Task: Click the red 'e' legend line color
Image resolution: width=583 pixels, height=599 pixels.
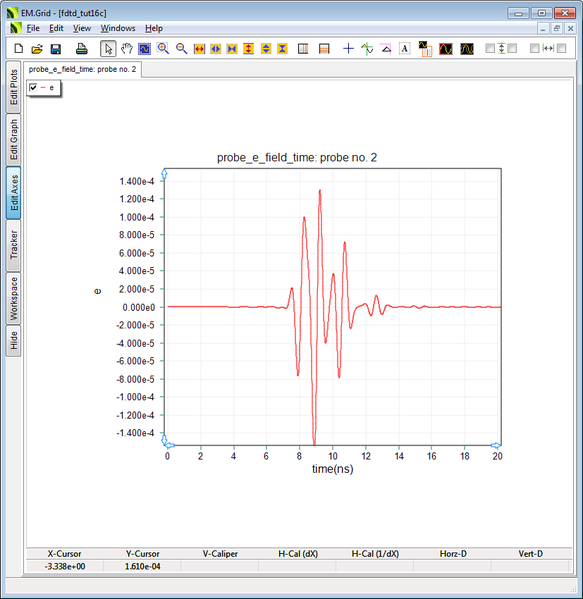Action: (x=43, y=87)
